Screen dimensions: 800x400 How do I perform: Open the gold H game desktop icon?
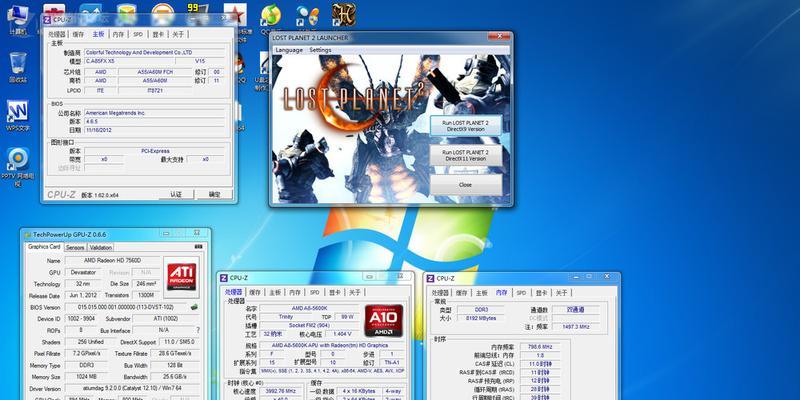coord(343,14)
